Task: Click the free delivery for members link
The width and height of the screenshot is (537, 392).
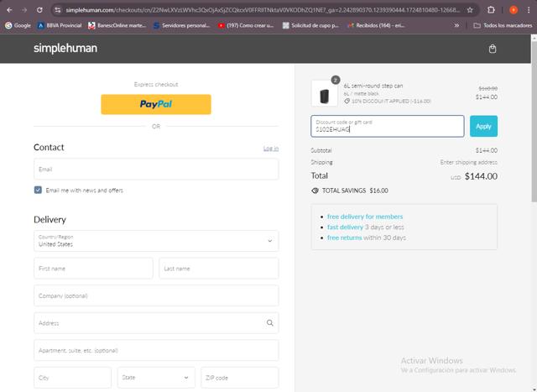Action: point(365,217)
